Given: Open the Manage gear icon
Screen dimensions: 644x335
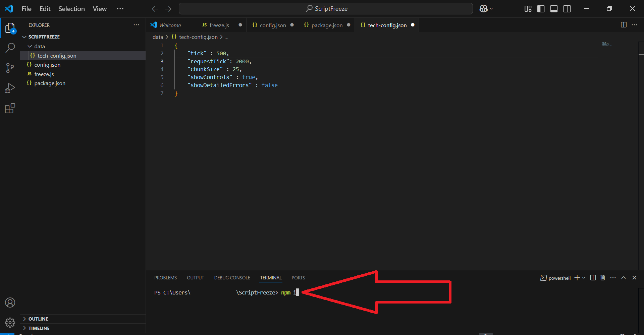Looking at the screenshot, I should tap(10, 323).
